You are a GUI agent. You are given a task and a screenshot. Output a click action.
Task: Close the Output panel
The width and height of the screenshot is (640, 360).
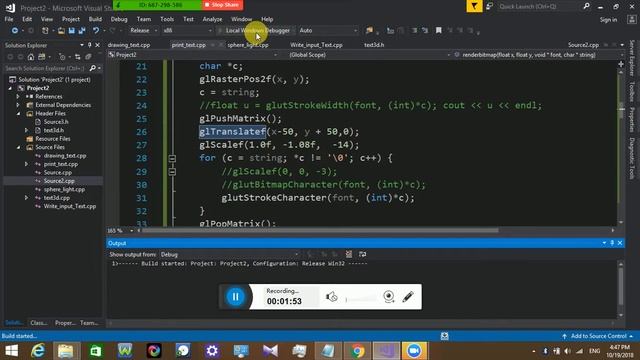click(x=620, y=243)
